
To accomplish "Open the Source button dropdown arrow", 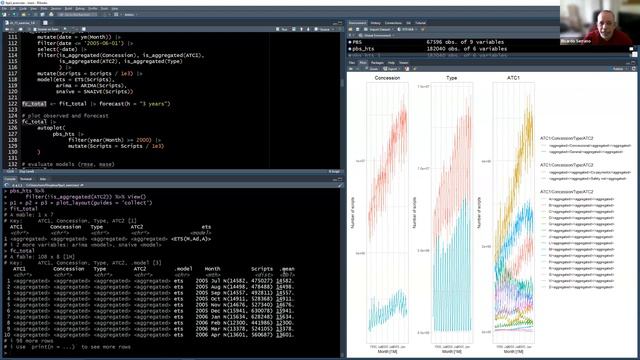I will [333, 29].
